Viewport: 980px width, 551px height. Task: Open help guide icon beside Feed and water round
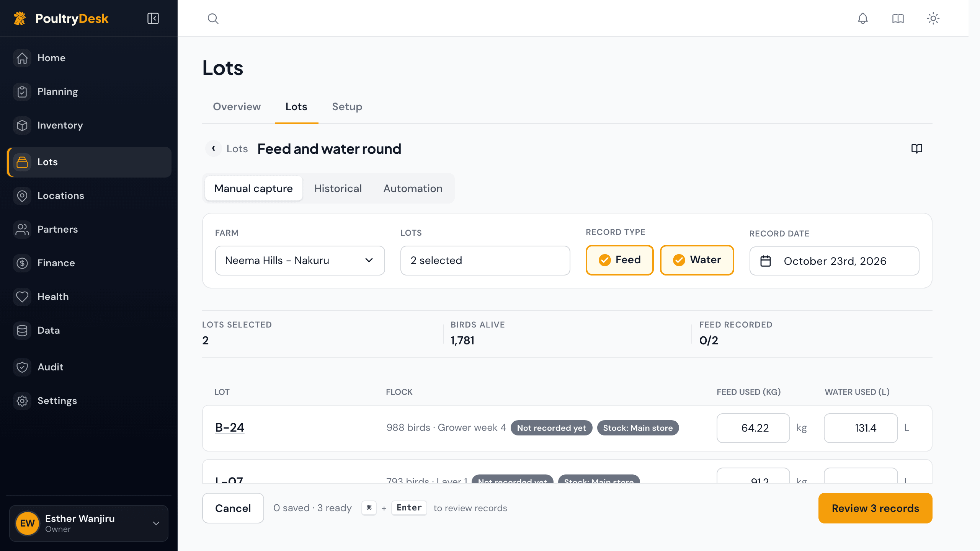917,148
